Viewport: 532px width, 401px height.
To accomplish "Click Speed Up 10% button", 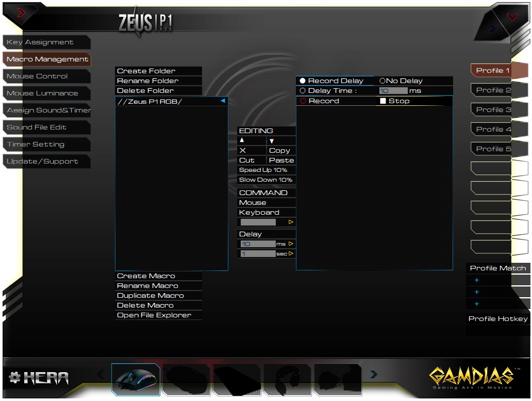I will pos(267,170).
